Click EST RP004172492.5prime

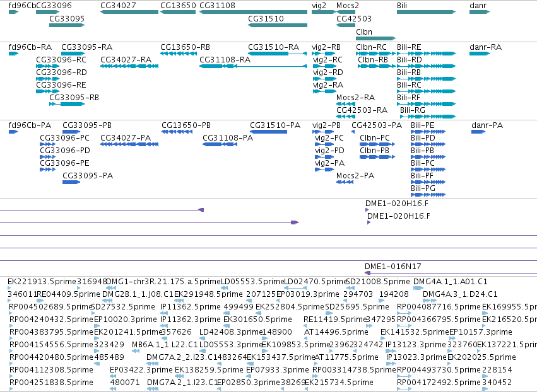pyautogui.click(x=404, y=389)
